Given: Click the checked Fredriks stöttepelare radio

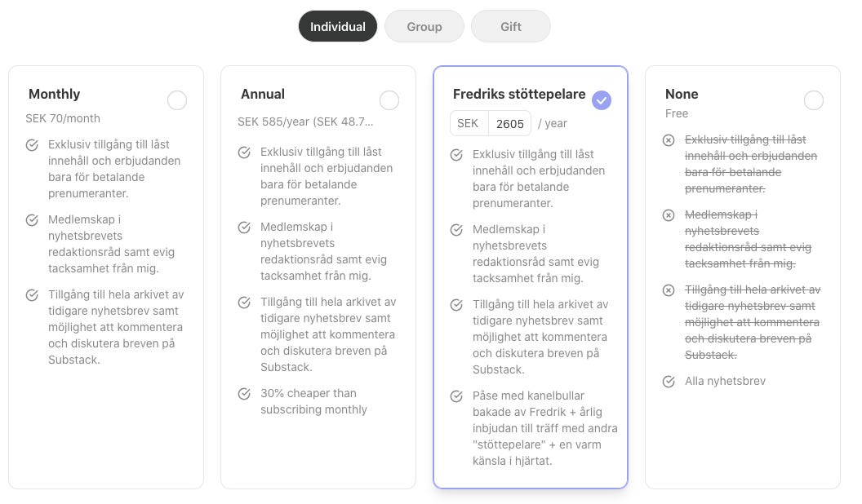Looking at the screenshot, I should coord(602,100).
